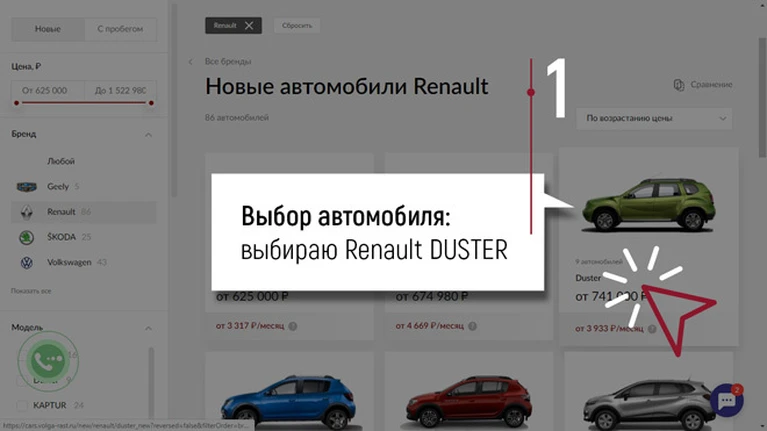
Task: Click the Сбросить reset button
Action: 297,25
